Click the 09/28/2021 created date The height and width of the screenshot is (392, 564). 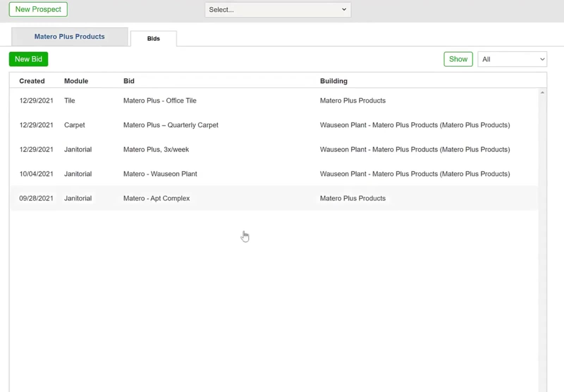tap(36, 198)
